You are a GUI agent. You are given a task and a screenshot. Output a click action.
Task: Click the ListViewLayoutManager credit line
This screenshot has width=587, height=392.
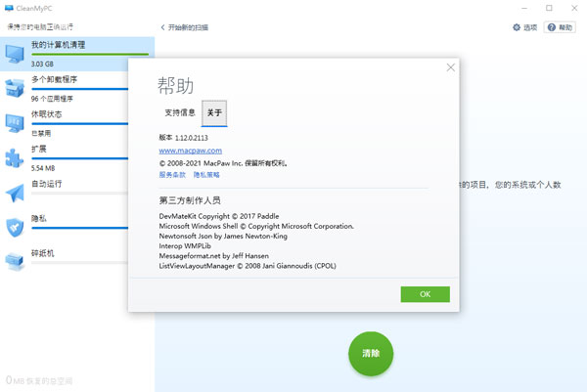tap(248, 266)
